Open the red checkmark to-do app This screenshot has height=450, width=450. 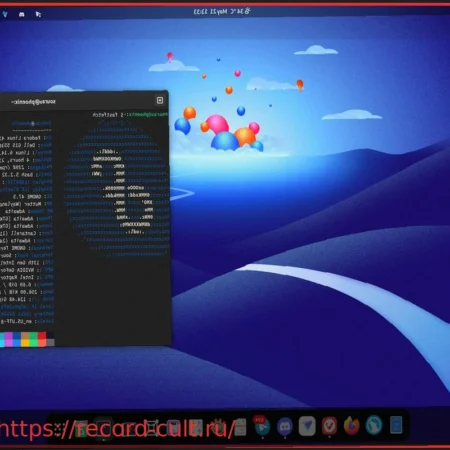coord(329,426)
